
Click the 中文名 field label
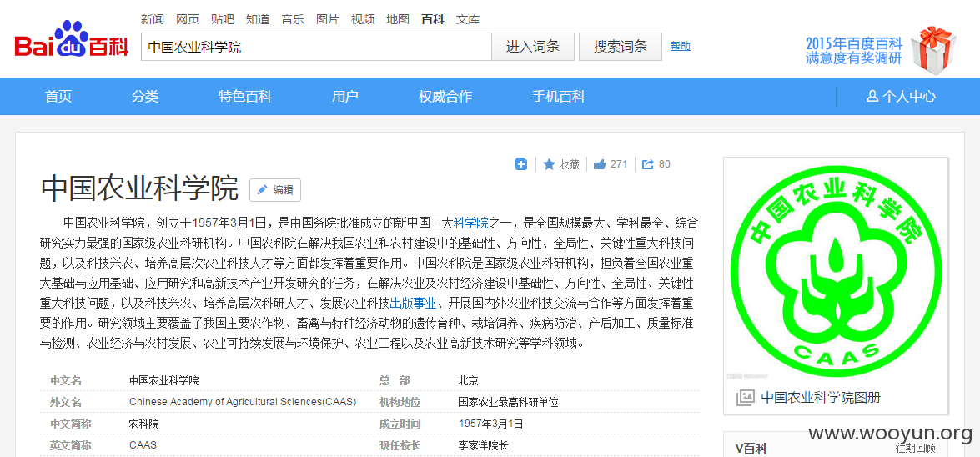(66, 380)
